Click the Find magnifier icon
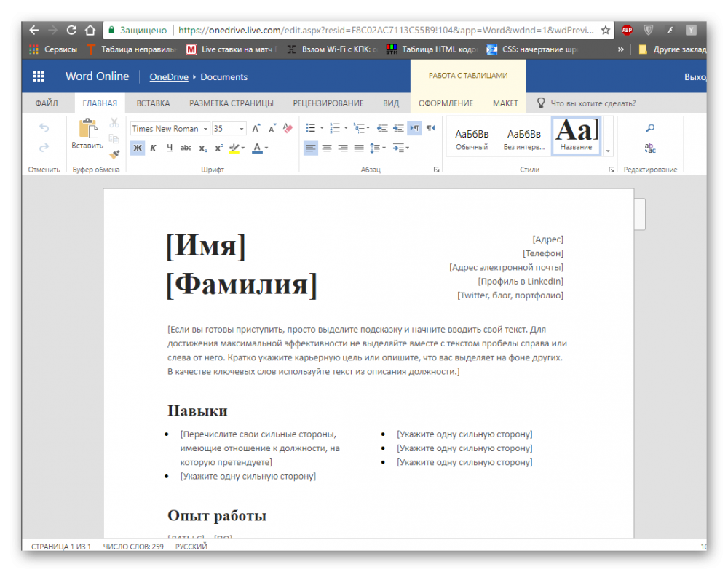The image size is (728, 572). click(x=650, y=128)
